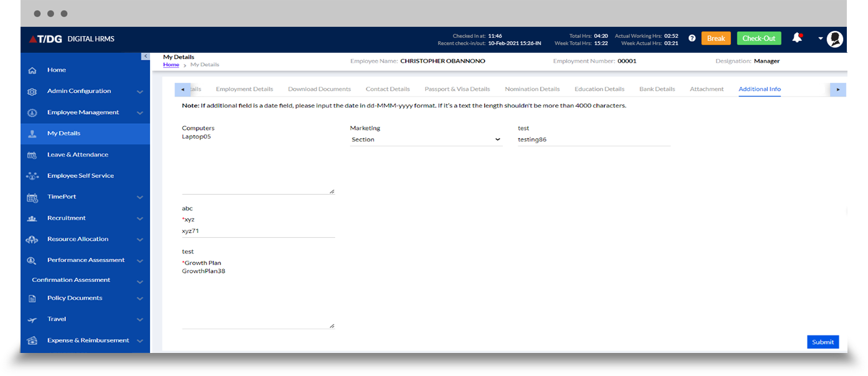Screen dimensions: 868x376
Task: Click the Break button
Action: coord(716,39)
